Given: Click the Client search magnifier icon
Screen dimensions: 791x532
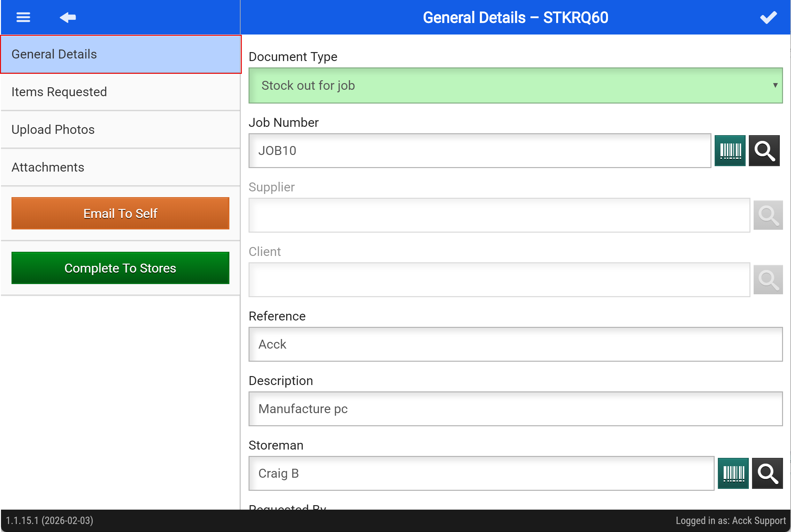Looking at the screenshot, I should (x=768, y=280).
